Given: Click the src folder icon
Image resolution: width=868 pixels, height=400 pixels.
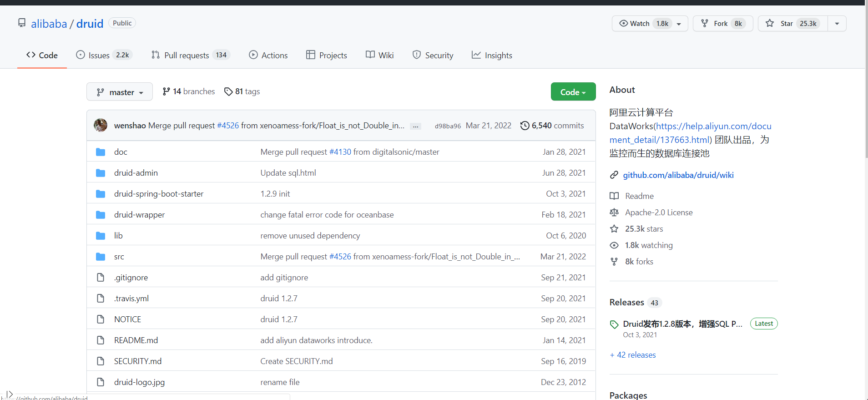Looking at the screenshot, I should (x=101, y=257).
